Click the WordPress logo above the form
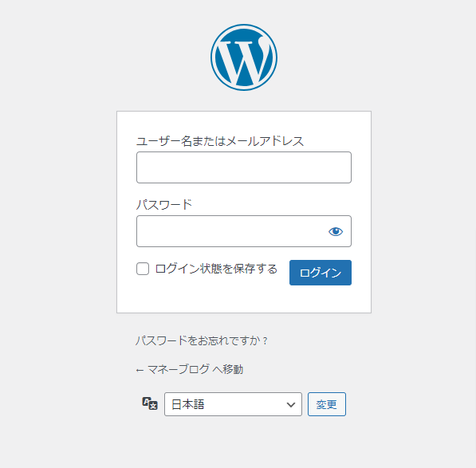 244,57
